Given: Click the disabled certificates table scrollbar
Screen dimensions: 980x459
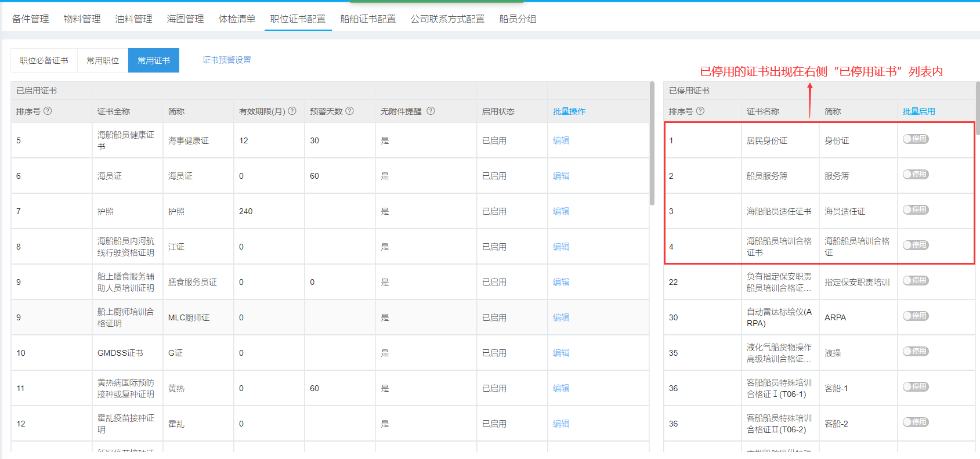Looking at the screenshot, I should pyautogui.click(x=978, y=108).
